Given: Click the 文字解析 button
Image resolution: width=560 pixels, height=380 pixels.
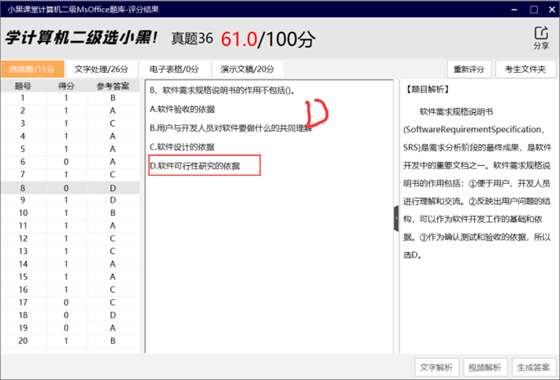Looking at the screenshot, I should (x=436, y=367).
